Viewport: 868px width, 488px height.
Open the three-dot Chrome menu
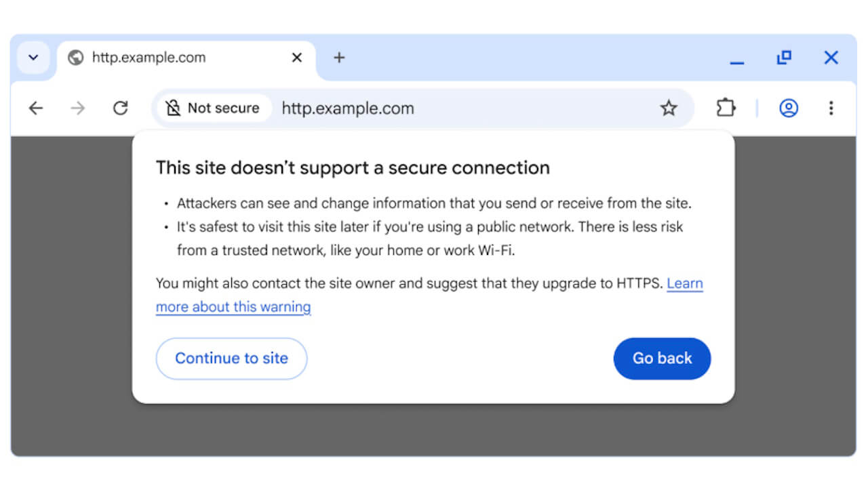tap(831, 108)
